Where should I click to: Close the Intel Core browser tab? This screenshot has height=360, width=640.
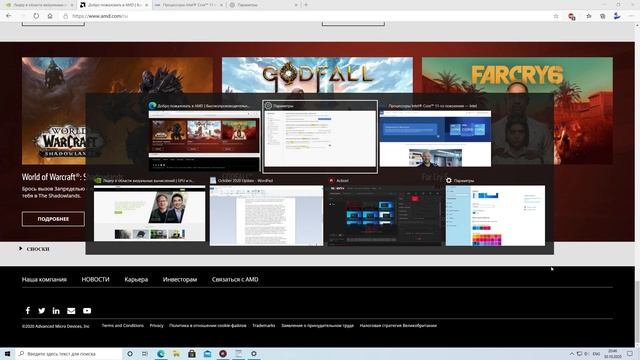coord(222,5)
